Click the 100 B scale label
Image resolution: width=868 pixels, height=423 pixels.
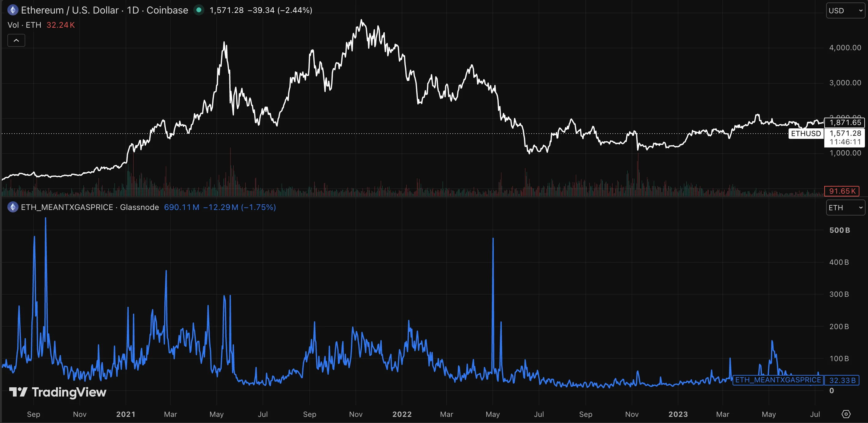pos(839,359)
